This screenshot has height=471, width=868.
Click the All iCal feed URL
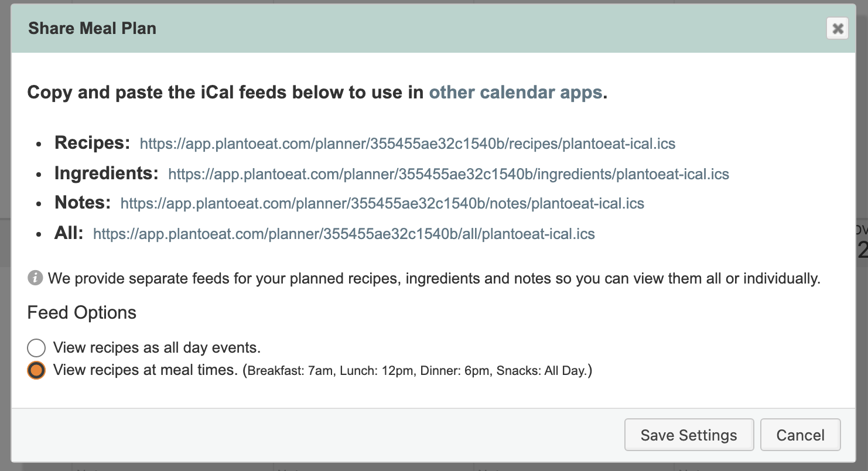point(344,234)
